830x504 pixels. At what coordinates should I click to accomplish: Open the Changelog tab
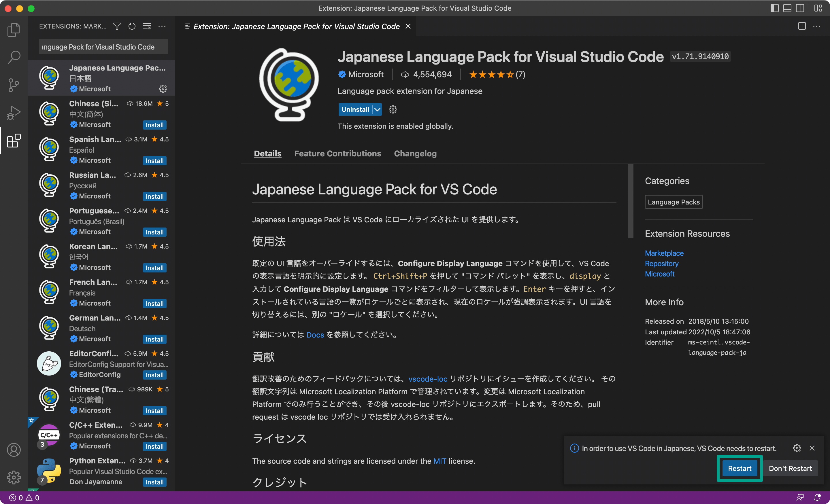click(415, 154)
